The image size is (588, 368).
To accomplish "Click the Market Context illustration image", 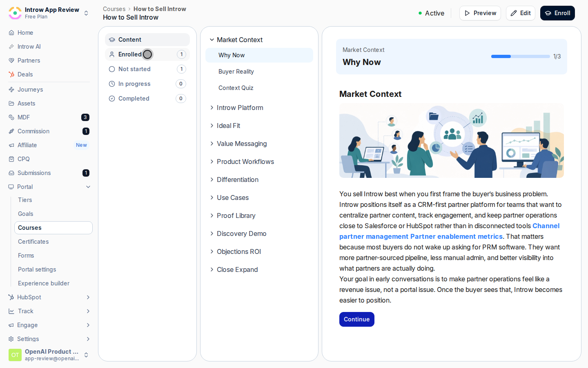I will [x=452, y=141].
